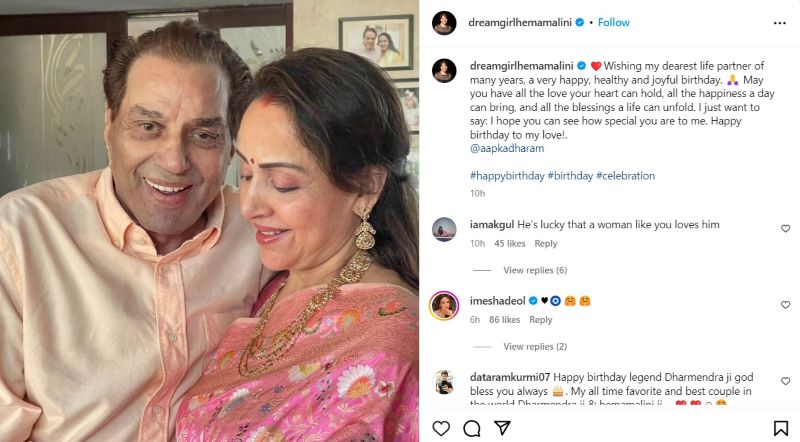Like imeshadeol's comment

(x=785, y=305)
